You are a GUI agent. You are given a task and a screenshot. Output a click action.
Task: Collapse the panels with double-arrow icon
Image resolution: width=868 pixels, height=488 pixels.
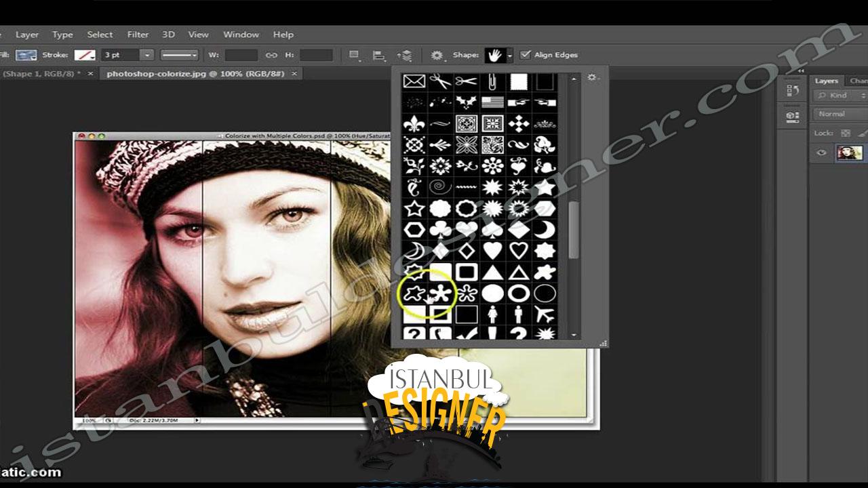click(x=801, y=71)
